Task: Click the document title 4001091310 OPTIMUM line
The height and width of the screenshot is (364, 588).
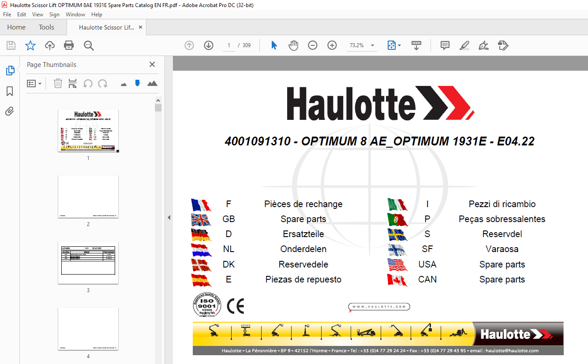Action: [x=379, y=141]
